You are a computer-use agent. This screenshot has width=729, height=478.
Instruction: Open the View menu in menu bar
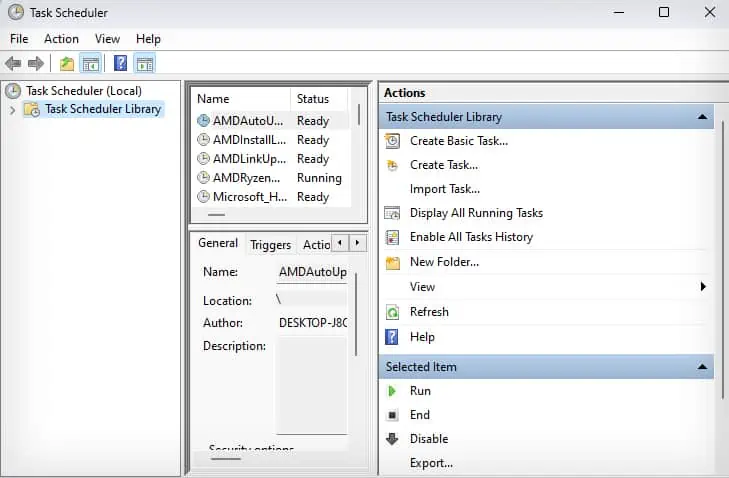[107, 39]
